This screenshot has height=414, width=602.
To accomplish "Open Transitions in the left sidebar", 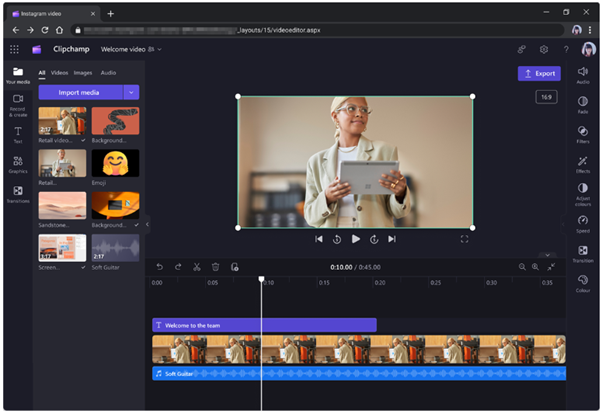I will pos(18,194).
